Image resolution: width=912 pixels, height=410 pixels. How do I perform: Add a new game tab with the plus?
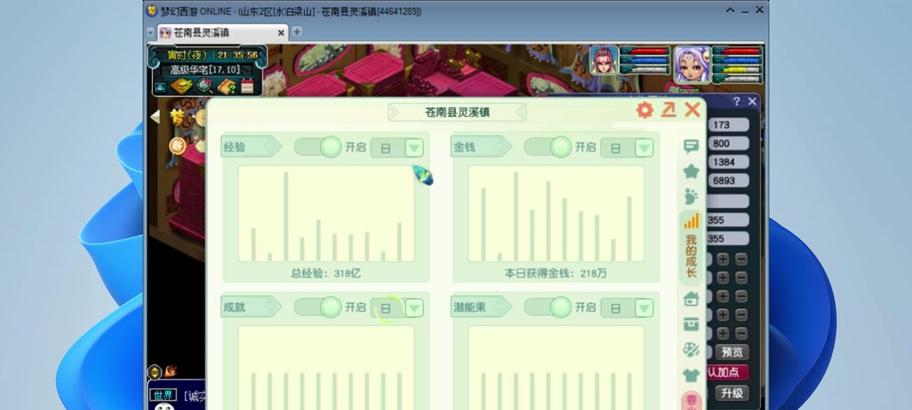tap(297, 31)
